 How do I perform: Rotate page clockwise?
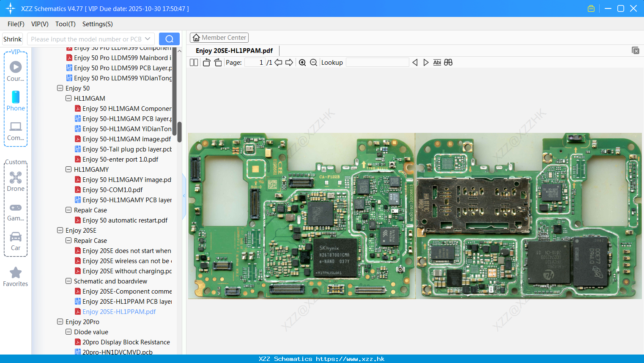click(x=218, y=63)
